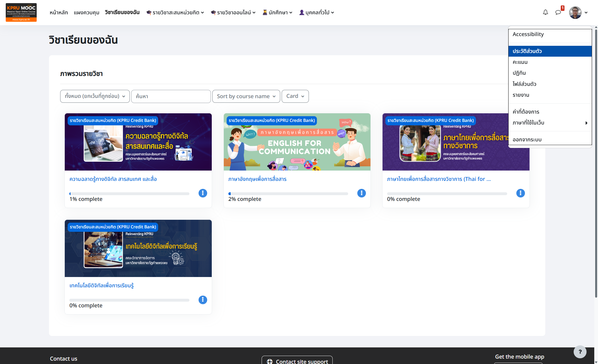Open the messages speech bubble icon
The image size is (598, 364).
coord(558,12)
